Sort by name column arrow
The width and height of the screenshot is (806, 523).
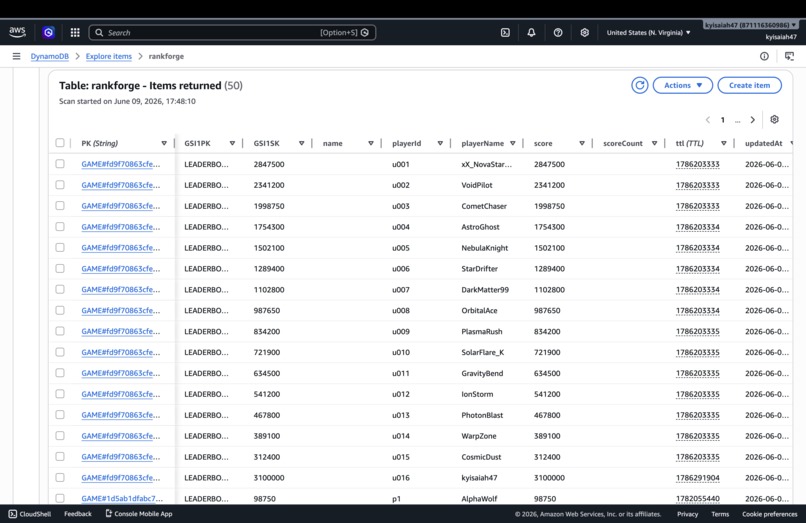tap(371, 143)
